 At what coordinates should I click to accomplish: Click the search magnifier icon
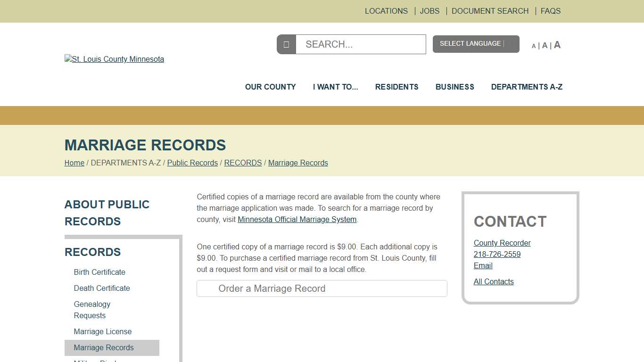(286, 44)
